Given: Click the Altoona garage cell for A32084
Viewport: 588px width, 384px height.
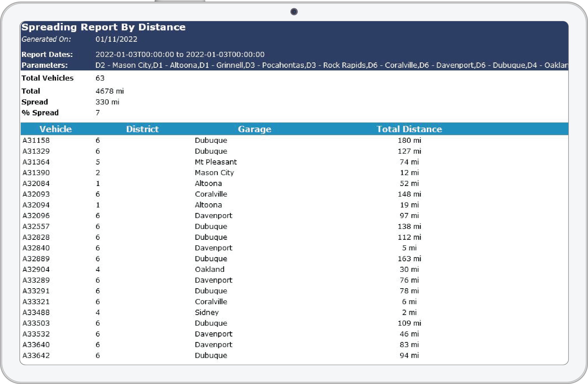Looking at the screenshot, I should 208,184.
